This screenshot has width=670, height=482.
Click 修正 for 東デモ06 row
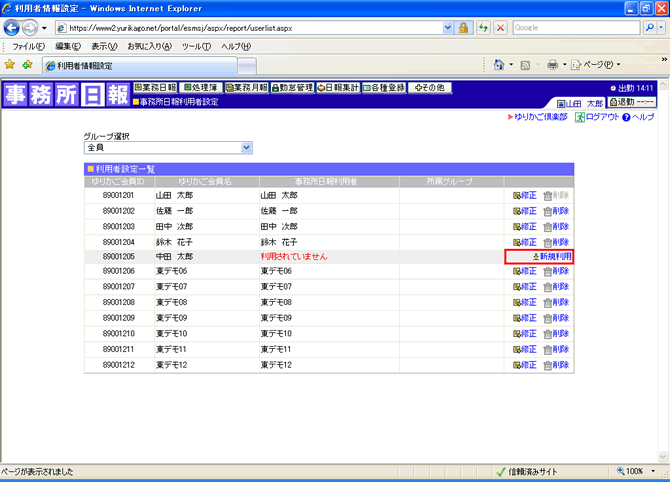point(525,271)
